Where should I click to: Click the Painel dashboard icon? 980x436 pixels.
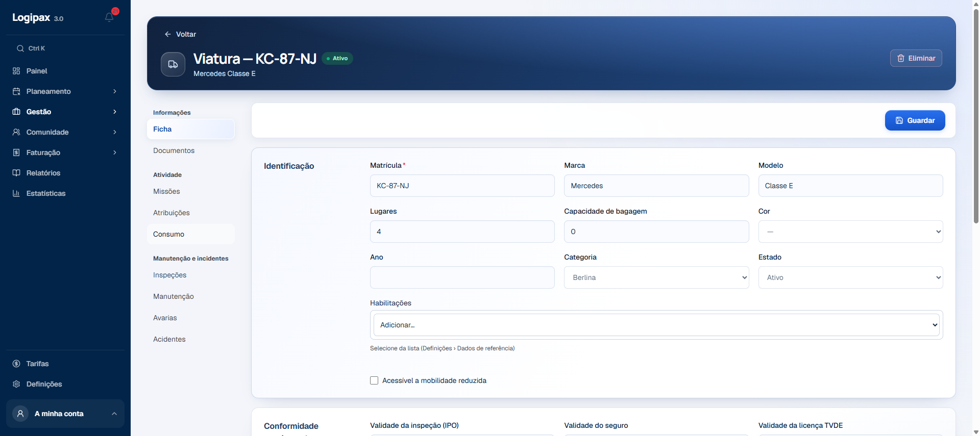pyautogui.click(x=16, y=71)
